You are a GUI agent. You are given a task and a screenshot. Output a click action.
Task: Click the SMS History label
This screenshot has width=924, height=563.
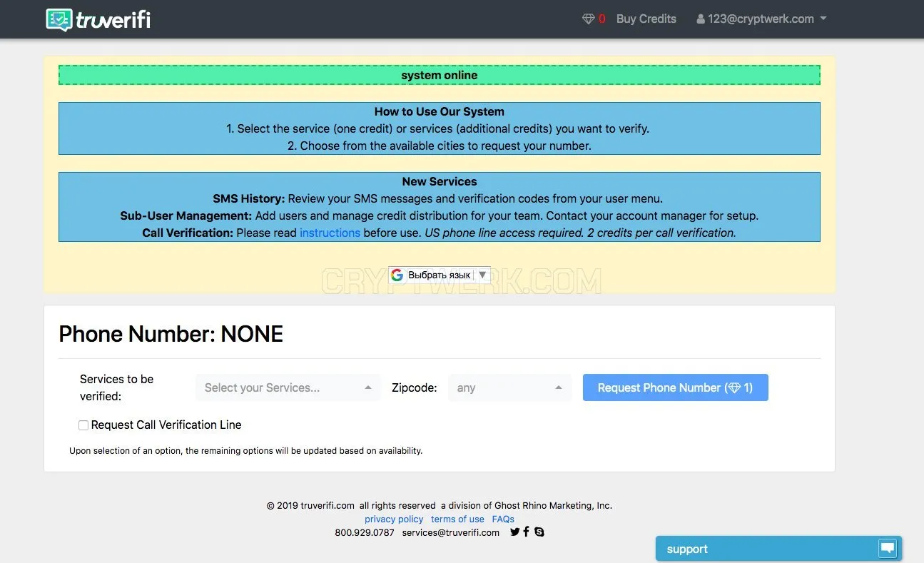(248, 198)
